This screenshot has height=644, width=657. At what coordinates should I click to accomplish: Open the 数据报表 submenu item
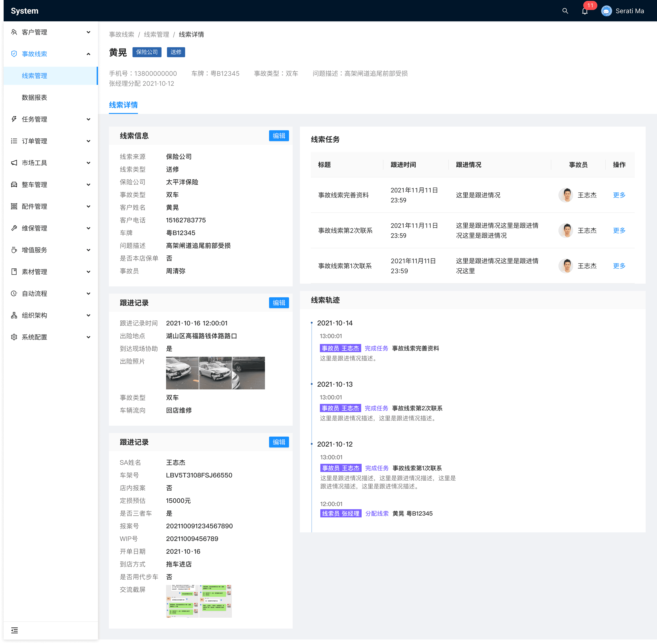coord(34,97)
